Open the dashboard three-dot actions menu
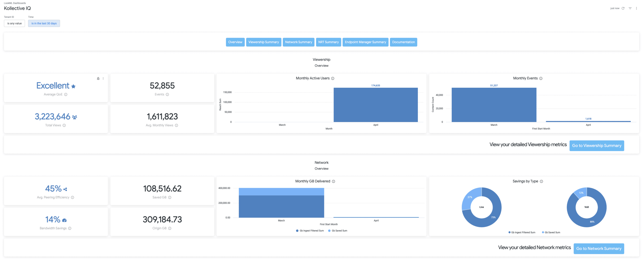The width and height of the screenshot is (644, 261). pyautogui.click(x=637, y=8)
